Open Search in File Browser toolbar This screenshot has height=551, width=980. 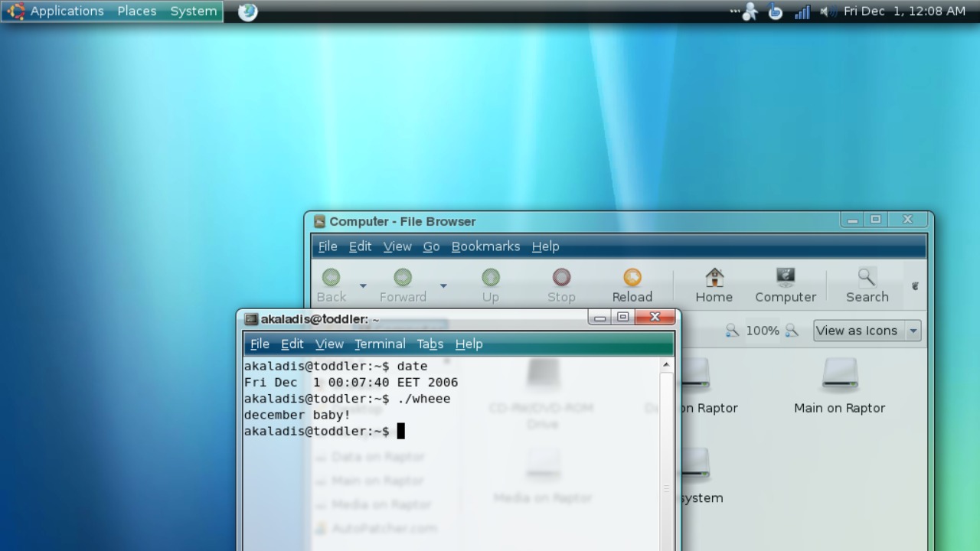867,285
